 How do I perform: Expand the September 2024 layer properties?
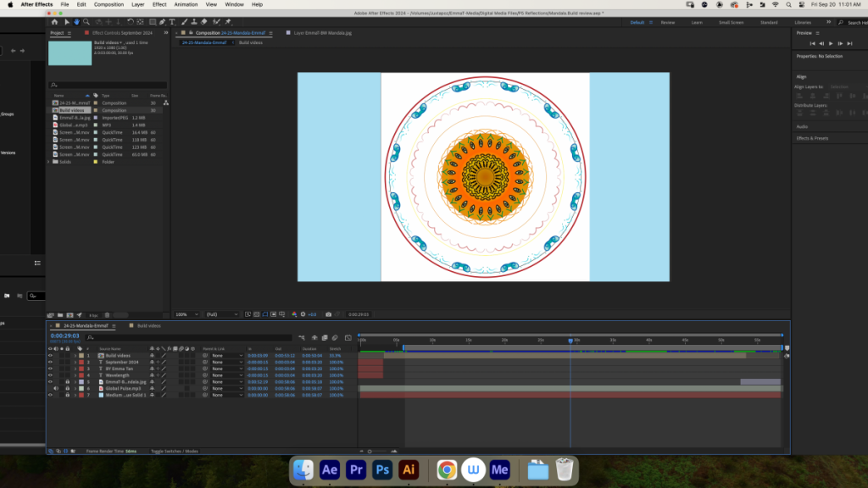(x=75, y=362)
